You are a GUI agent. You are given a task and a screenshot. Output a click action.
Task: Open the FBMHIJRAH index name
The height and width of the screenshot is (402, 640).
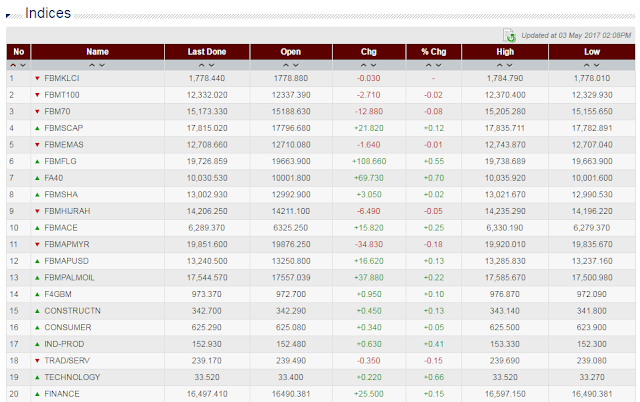67,211
